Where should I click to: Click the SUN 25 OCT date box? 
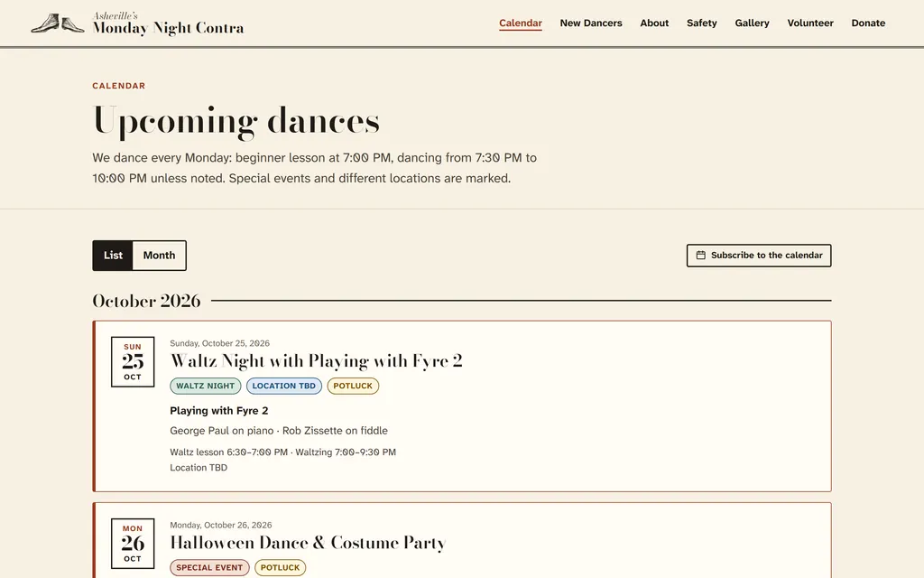click(x=133, y=361)
